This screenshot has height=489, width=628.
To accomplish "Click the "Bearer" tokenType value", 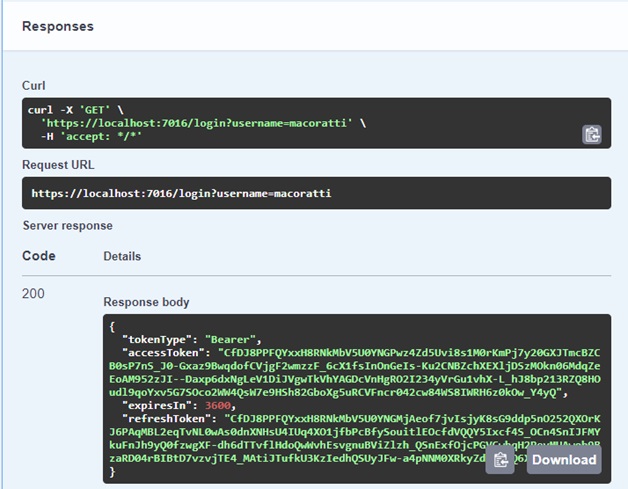I will tap(230, 339).
